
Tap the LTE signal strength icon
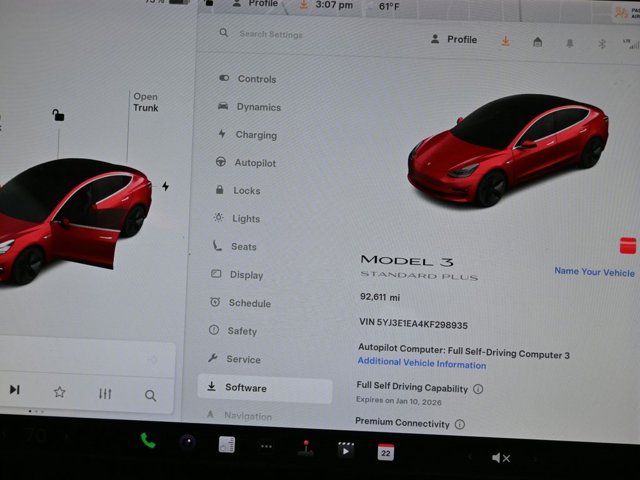631,44
